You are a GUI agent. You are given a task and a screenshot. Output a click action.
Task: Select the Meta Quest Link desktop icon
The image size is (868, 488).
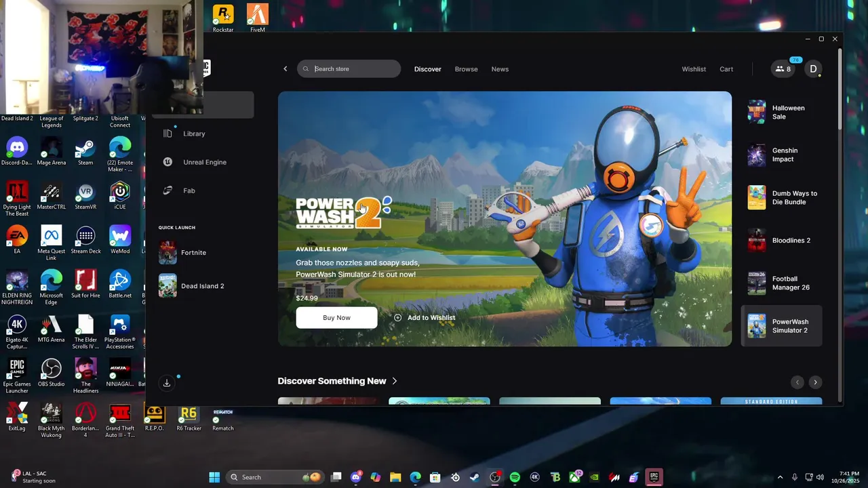[52, 243]
